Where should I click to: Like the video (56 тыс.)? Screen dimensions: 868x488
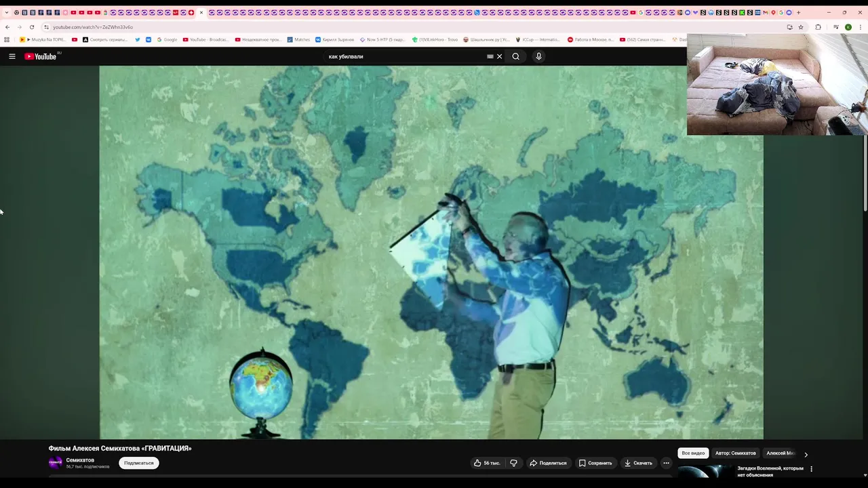487,463
